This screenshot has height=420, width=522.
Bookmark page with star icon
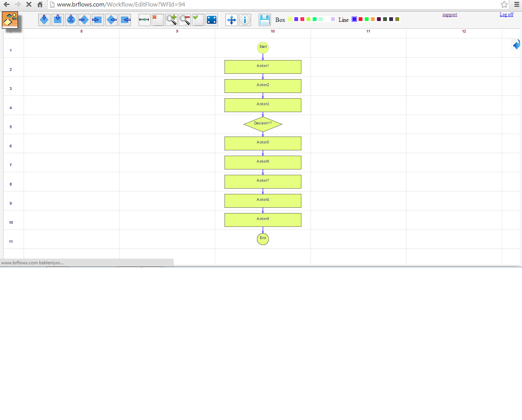504,5
